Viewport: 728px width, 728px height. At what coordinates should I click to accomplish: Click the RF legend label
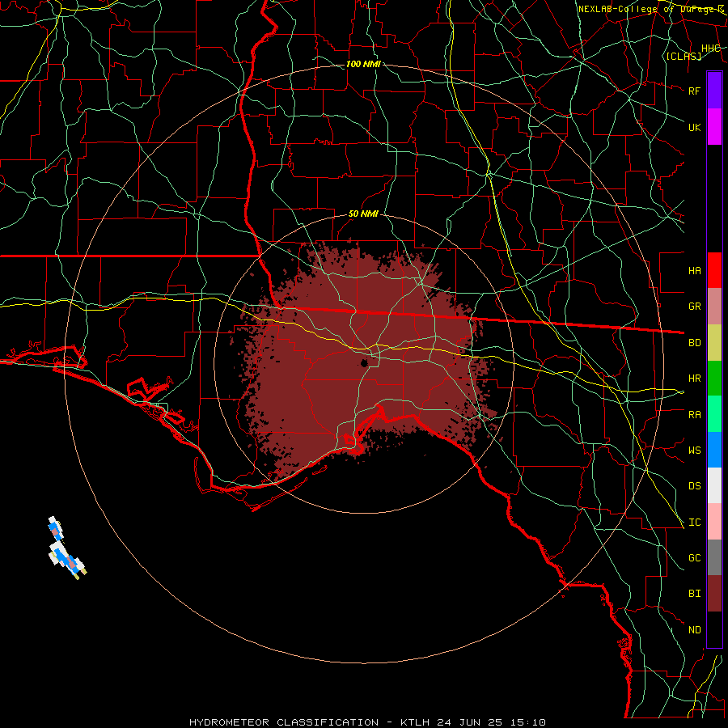tap(694, 91)
